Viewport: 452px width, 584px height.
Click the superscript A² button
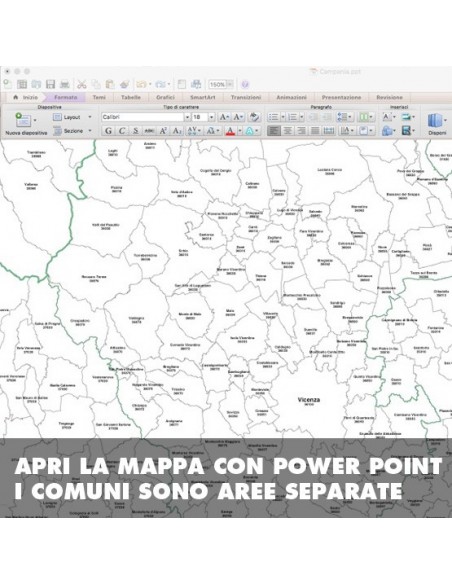click(x=163, y=131)
